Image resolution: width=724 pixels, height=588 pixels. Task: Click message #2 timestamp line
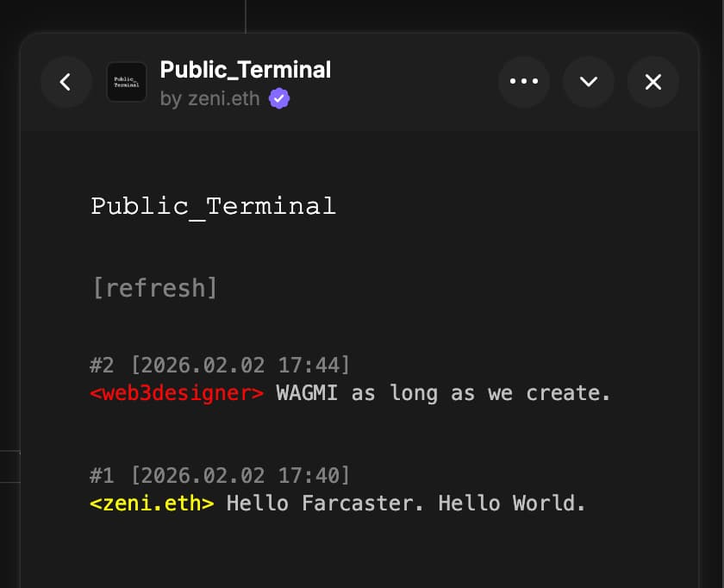tap(220, 365)
